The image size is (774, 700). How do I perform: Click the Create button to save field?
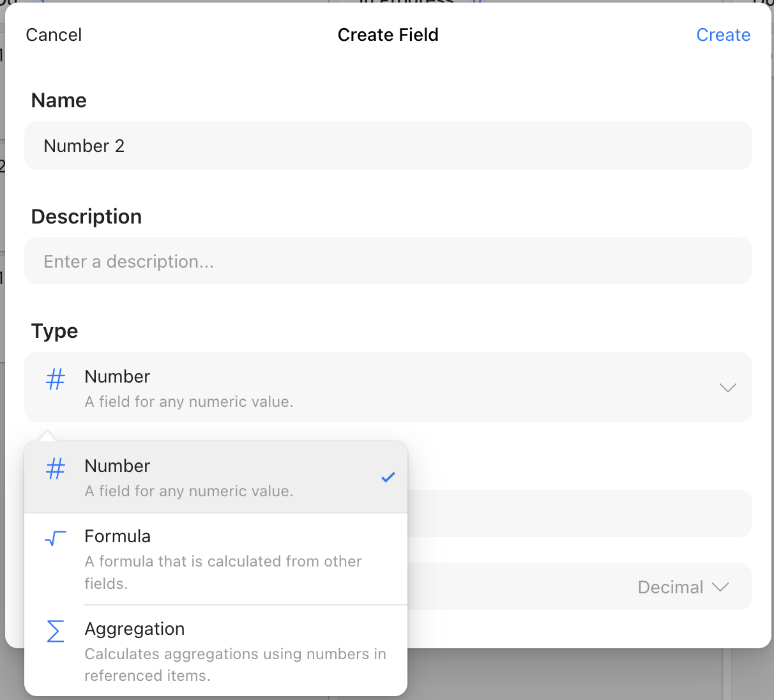[723, 35]
